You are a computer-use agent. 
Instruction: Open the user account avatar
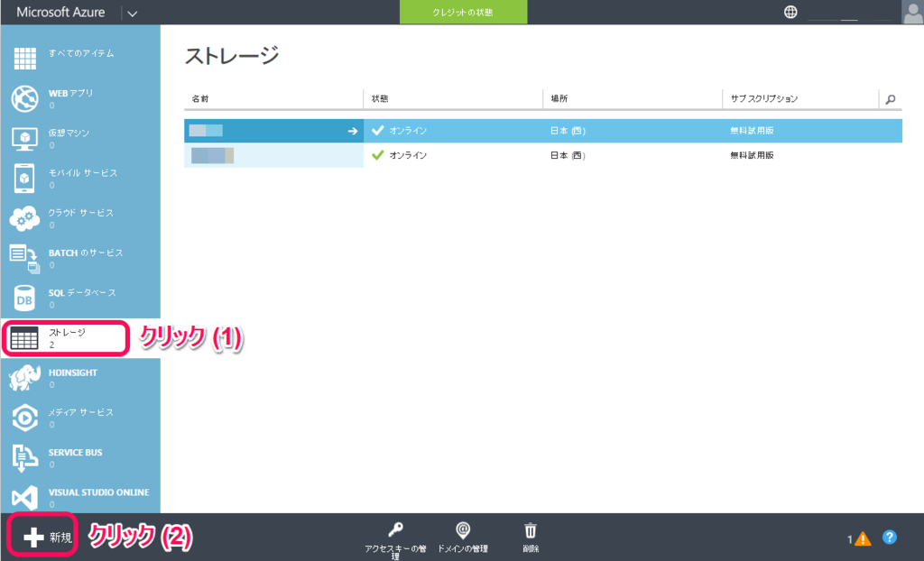point(913,12)
